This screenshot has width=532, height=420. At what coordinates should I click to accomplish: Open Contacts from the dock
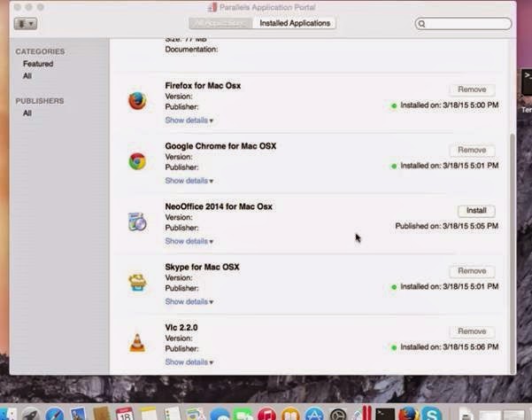pyautogui.click(x=102, y=414)
